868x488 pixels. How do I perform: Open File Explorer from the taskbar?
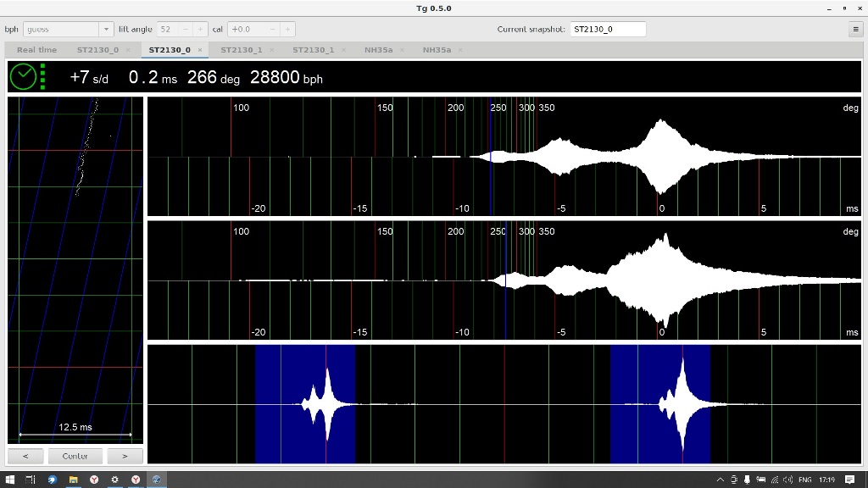tap(73, 480)
